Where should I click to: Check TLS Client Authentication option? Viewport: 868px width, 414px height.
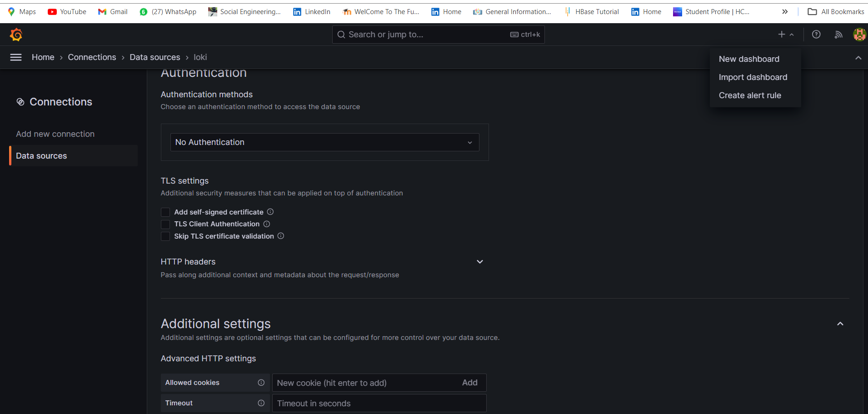point(165,224)
